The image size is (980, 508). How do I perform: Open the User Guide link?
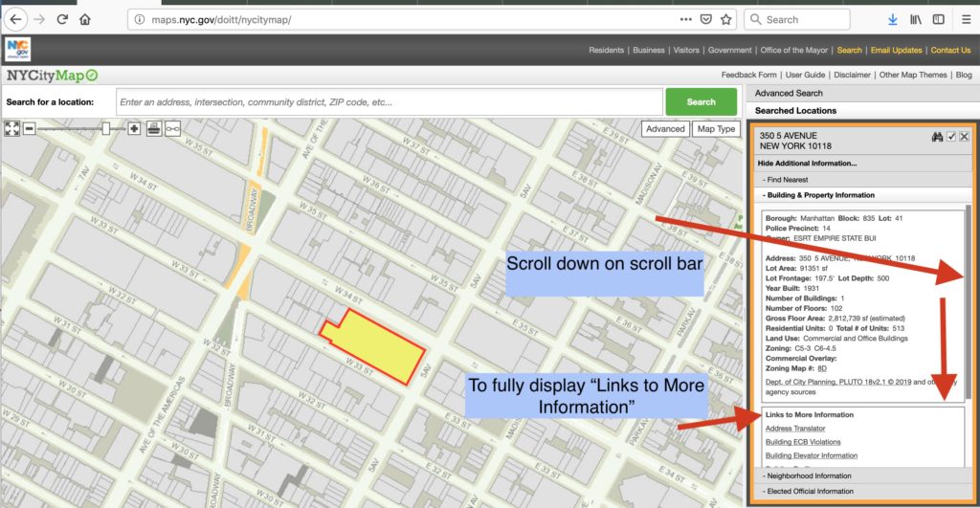pos(805,75)
